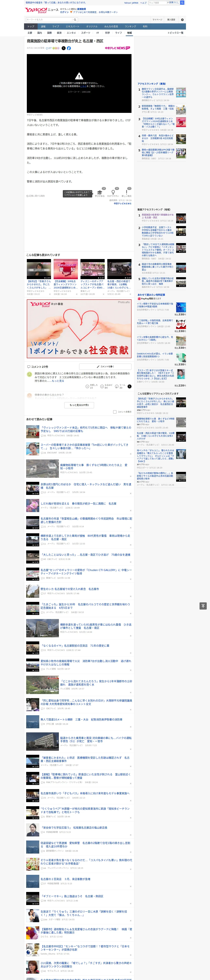Click the web search magnifier button
Screen dimensions: 210x980
coord(182,3)
